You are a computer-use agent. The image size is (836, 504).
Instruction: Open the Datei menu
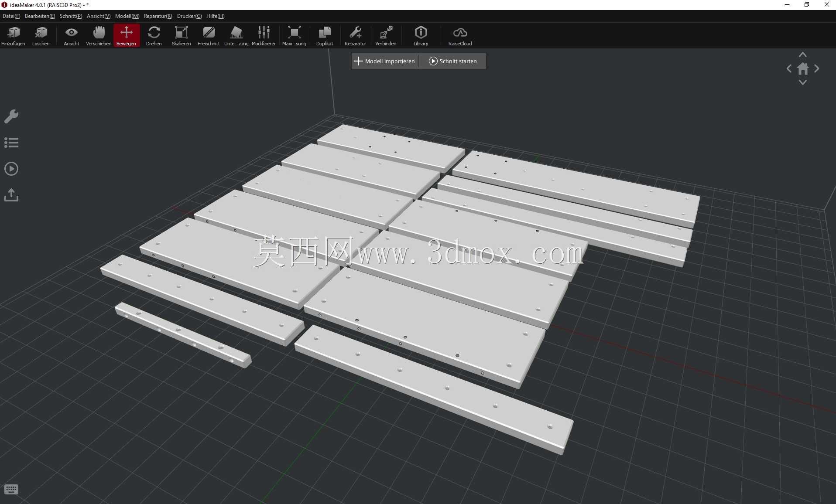click(x=11, y=16)
